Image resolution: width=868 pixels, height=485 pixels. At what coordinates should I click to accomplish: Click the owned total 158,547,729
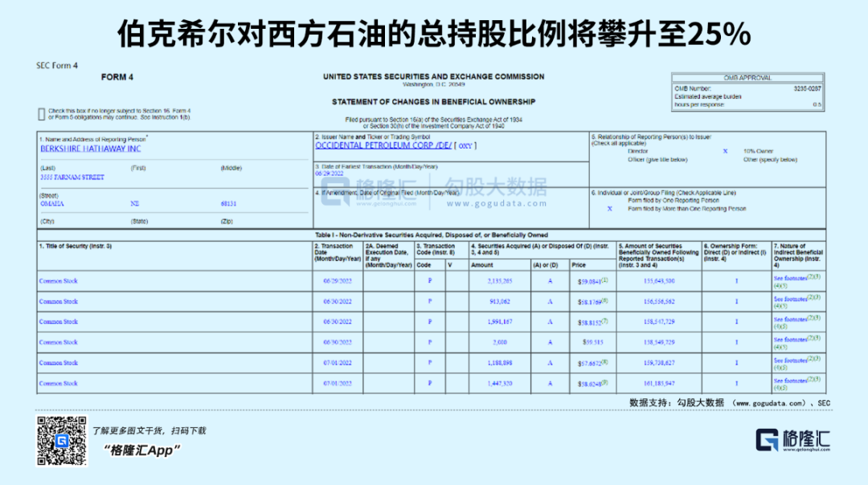pos(659,321)
